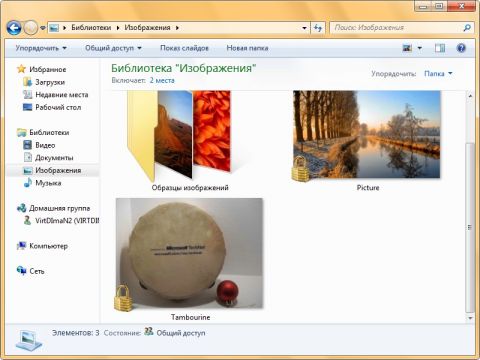Open the Упорядочить toolbar menu
Viewport: 480px width, 360px height.
click(41, 48)
